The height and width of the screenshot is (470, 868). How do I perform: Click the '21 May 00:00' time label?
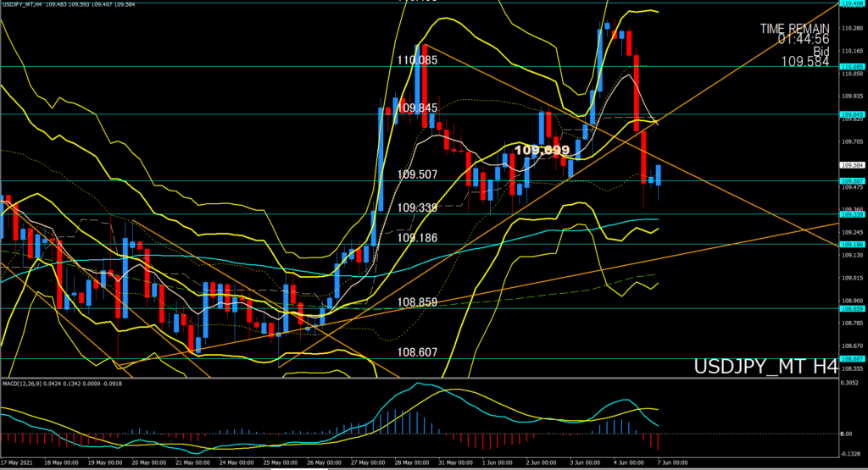192,462
